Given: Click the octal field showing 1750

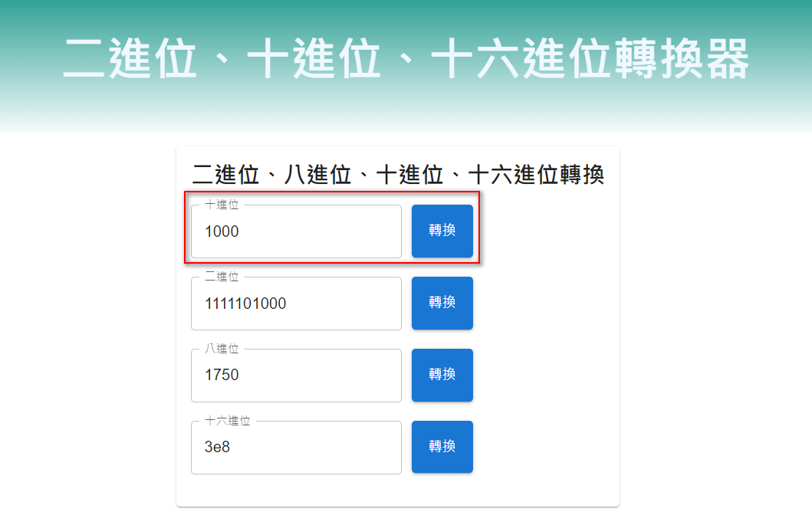Looking at the screenshot, I should point(295,375).
